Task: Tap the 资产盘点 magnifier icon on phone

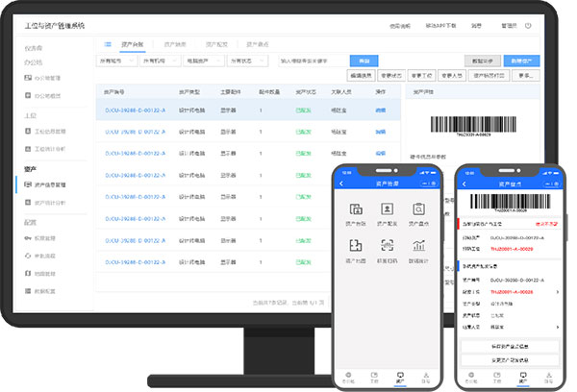Action: [416, 209]
